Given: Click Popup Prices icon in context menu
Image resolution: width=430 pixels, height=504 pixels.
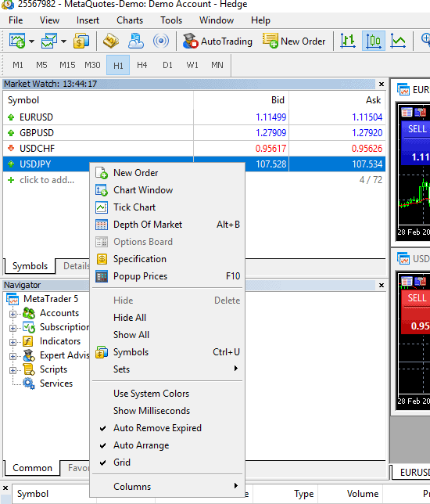Looking at the screenshot, I should (x=102, y=276).
